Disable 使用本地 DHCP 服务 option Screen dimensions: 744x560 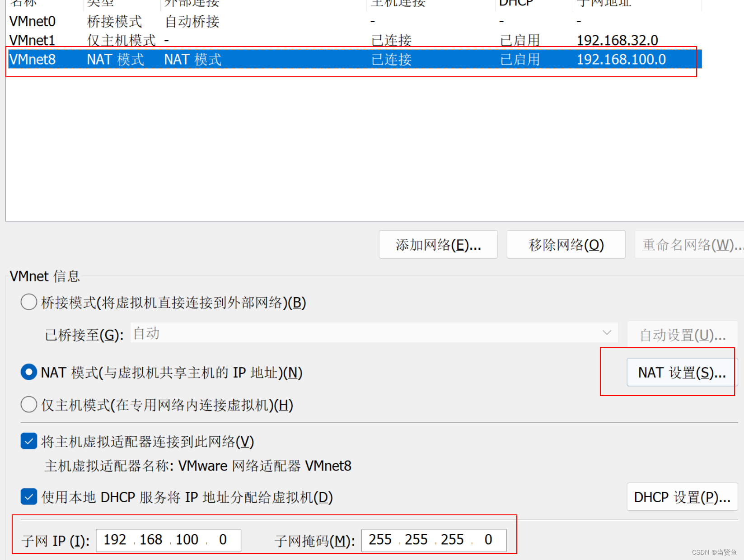[28, 496]
